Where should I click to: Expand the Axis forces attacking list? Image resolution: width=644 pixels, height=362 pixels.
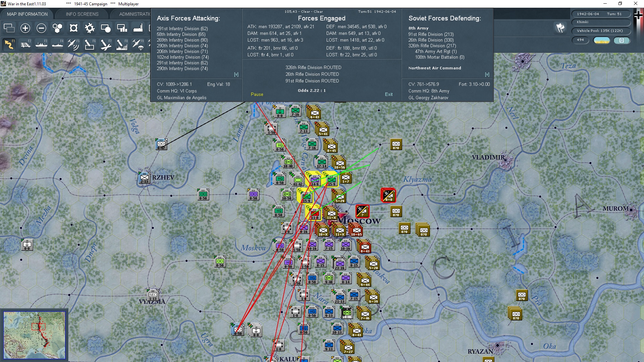pyautogui.click(x=236, y=74)
